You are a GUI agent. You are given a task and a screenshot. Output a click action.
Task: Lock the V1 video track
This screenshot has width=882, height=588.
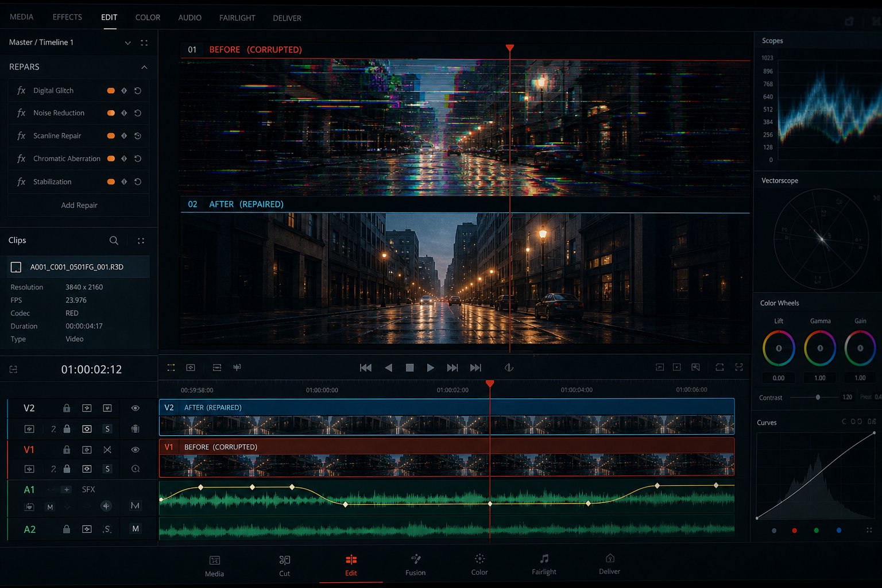point(67,450)
